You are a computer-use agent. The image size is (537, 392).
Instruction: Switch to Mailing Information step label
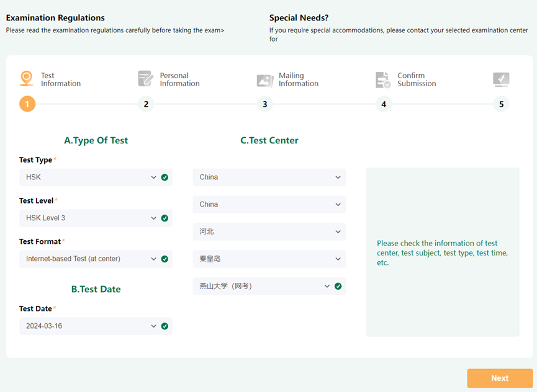tap(298, 80)
